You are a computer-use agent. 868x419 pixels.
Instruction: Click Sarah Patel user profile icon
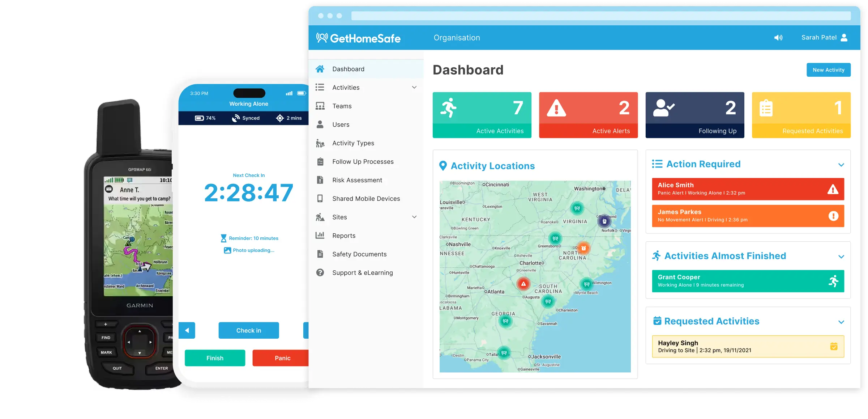click(844, 38)
